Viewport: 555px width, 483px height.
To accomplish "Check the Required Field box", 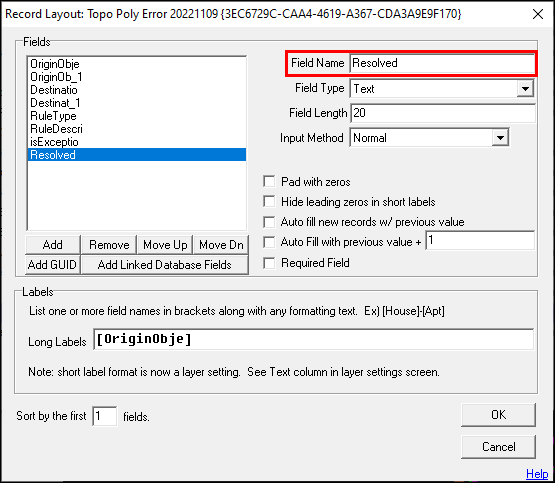I will click(x=269, y=263).
